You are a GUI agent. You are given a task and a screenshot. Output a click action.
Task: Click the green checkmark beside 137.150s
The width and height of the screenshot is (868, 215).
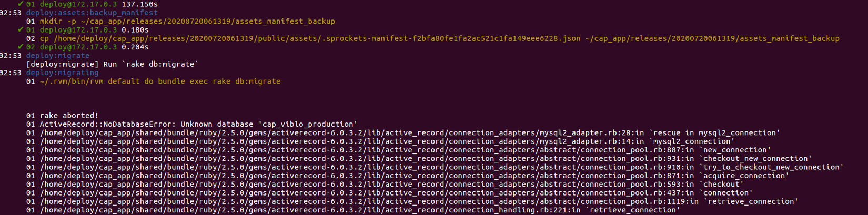[x=21, y=4]
